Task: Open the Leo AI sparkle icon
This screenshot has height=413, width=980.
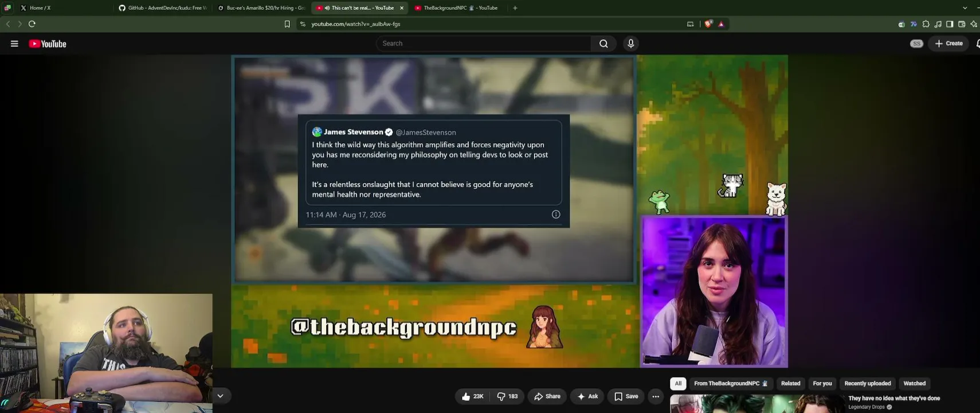Action: point(974,24)
